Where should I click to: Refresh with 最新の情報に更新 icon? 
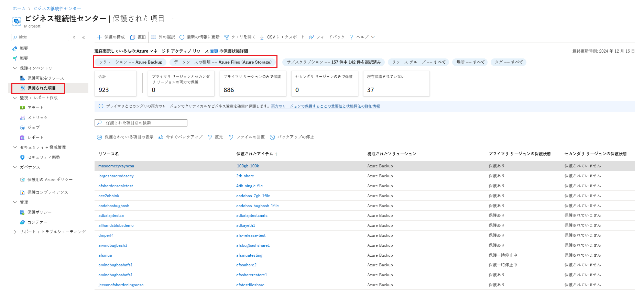pos(182,37)
